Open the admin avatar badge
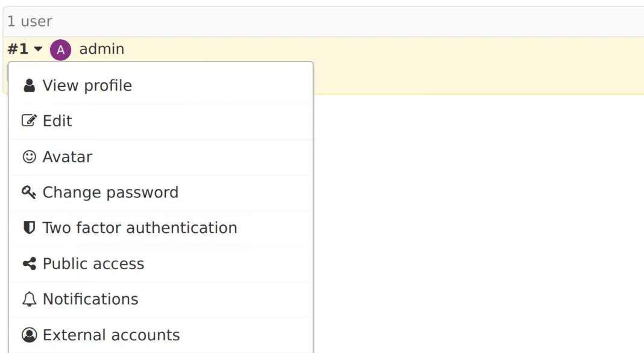Viewport: 644px width, 353px height. [60, 50]
